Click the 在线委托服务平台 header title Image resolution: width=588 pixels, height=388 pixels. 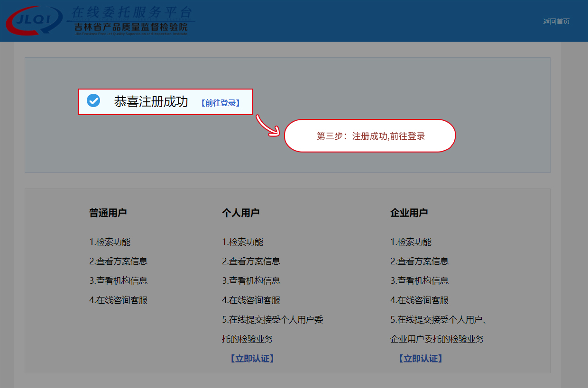131,12
